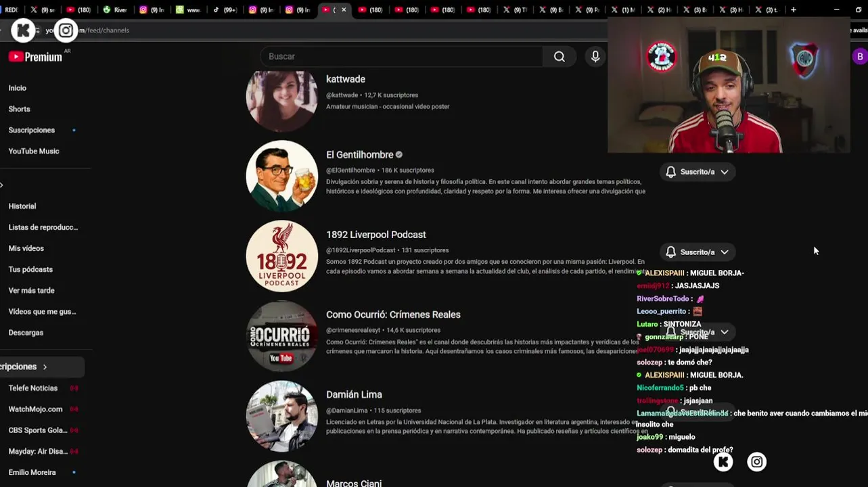Open the WatchMojo.com subscription
868x487 pixels.
point(35,409)
